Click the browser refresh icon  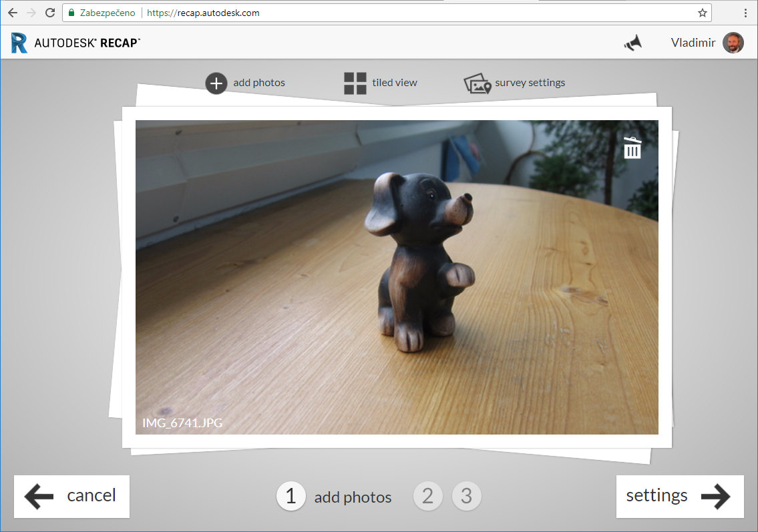[50, 12]
